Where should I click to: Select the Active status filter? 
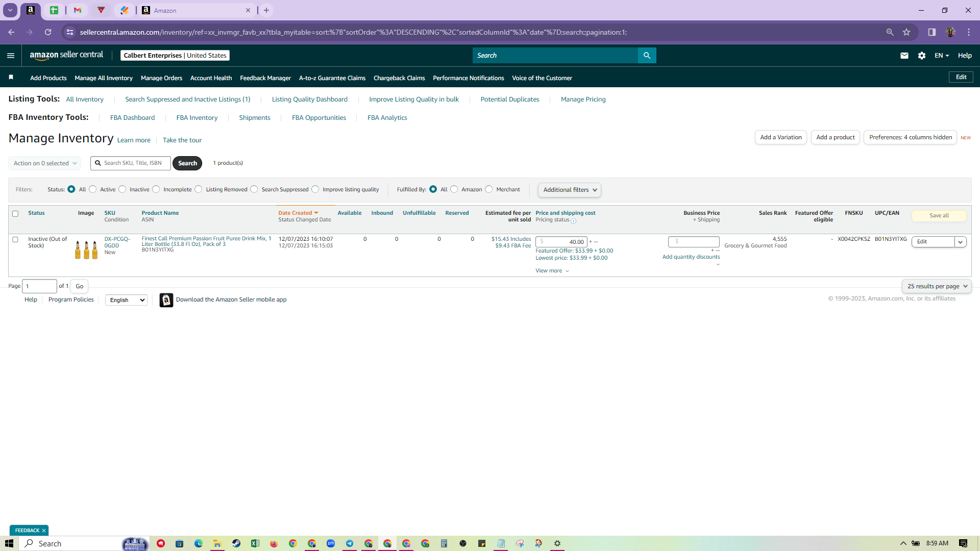(92, 189)
